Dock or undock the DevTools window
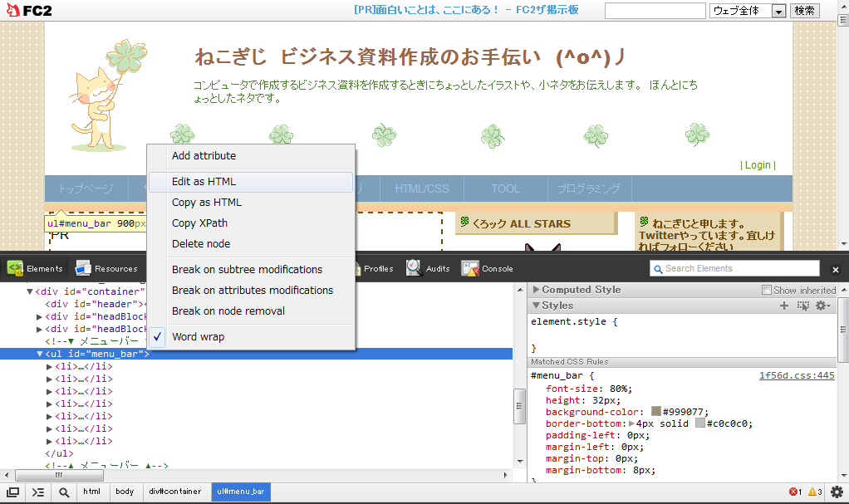Image resolution: width=849 pixels, height=504 pixels. click(12, 492)
